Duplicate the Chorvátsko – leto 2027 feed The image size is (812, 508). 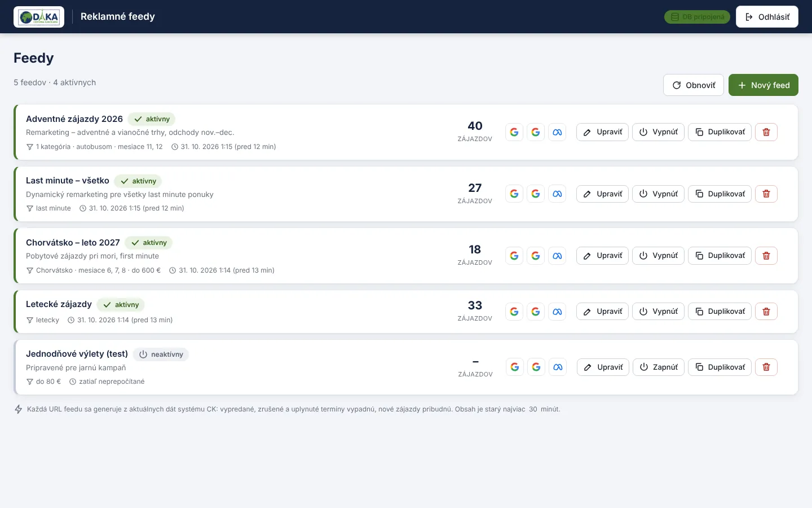coord(720,256)
